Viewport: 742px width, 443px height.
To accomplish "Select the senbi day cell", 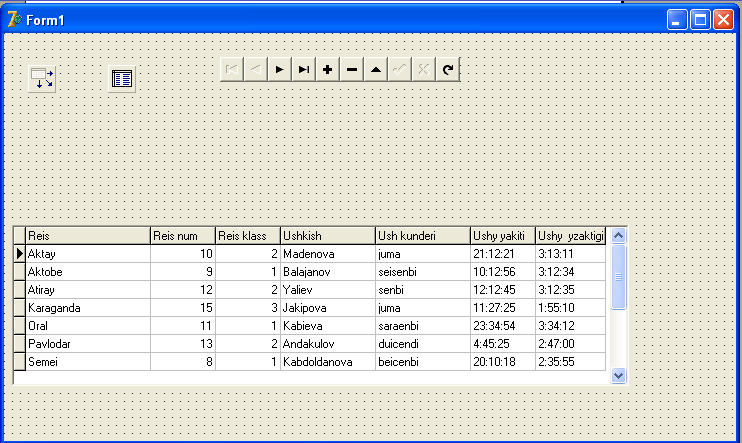I will 423,290.
